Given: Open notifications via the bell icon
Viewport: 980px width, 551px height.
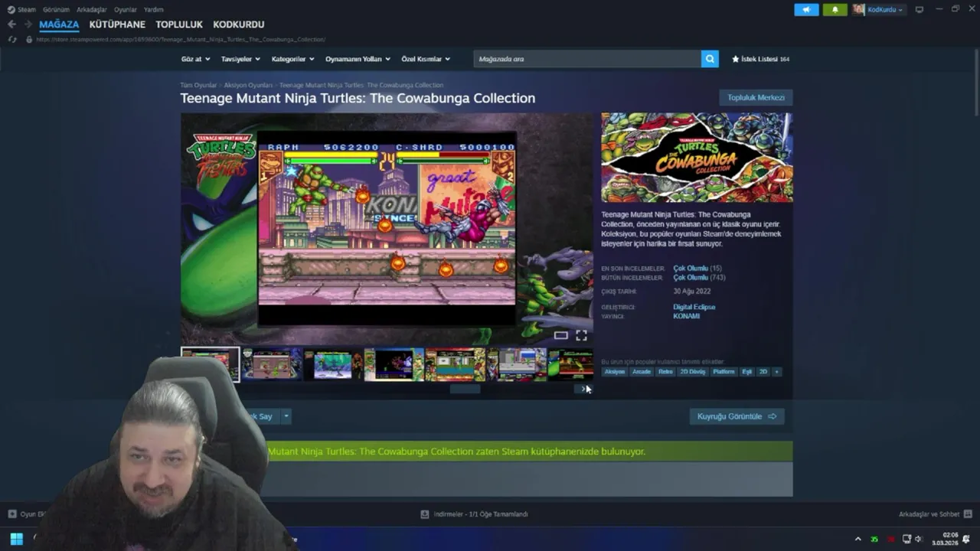Looking at the screenshot, I should (835, 9).
